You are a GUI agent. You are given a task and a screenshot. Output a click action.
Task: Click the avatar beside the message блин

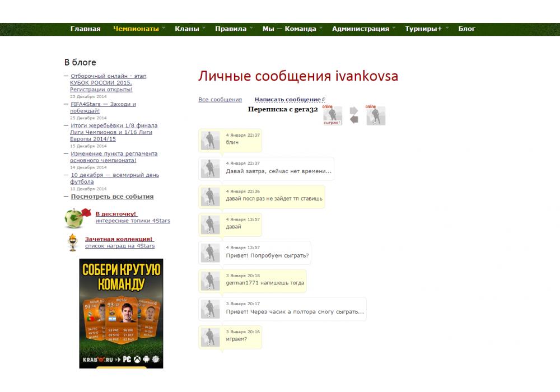(x=211, y=141)
